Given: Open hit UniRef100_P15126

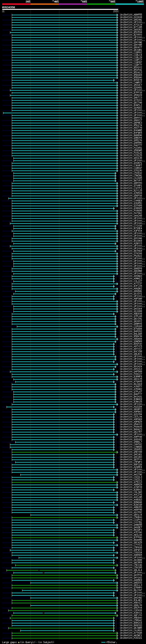Looking at the screenshot, I should pyautogui.click(x=131, y=153).
